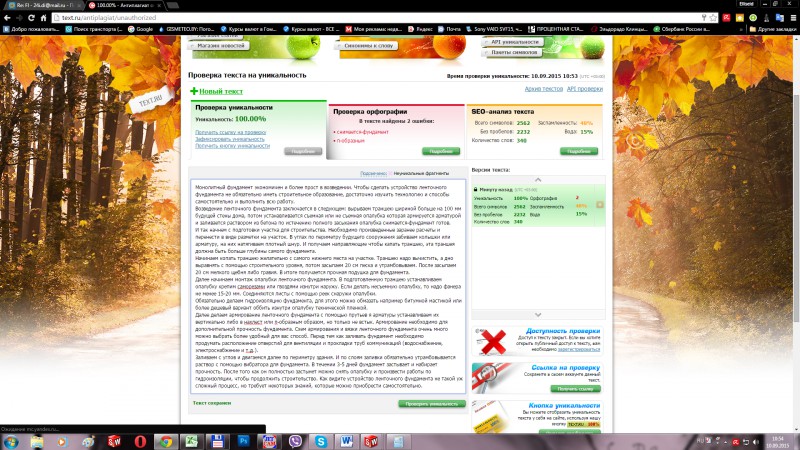Image resolution: width=800 pixels, height=450 pixels.
Task: Click the red extension icon in the toolbar
Action: point(726,17)
